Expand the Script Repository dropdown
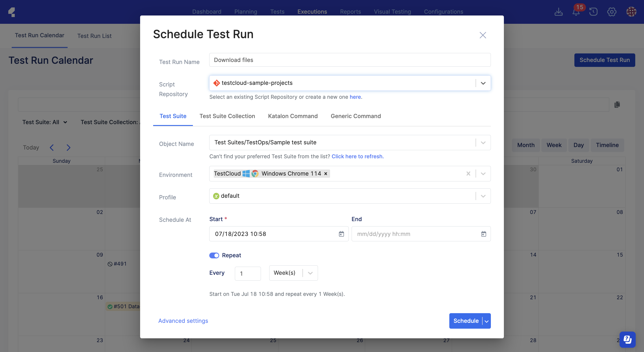 (x=483, y=83)
